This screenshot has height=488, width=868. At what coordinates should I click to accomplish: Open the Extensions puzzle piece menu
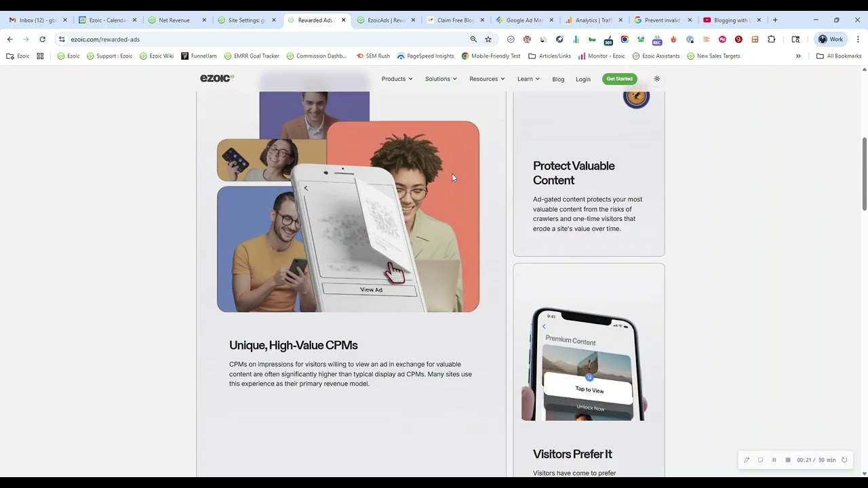tap(771, 39)
